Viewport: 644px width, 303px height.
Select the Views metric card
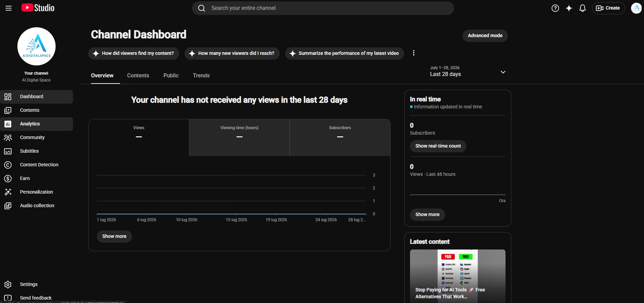[x=139, y=138]
